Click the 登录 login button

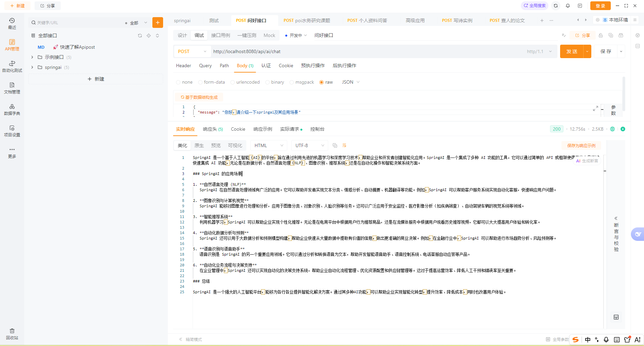pos(600,6)
